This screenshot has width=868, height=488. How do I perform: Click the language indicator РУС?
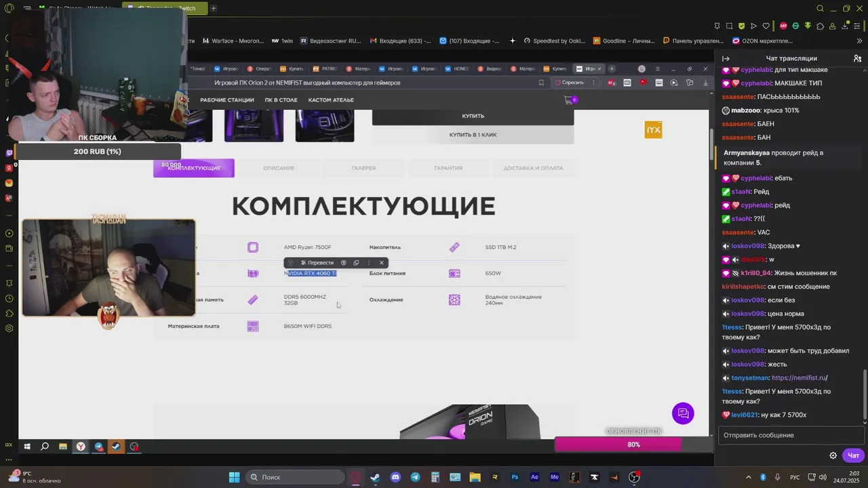(795, 477)
